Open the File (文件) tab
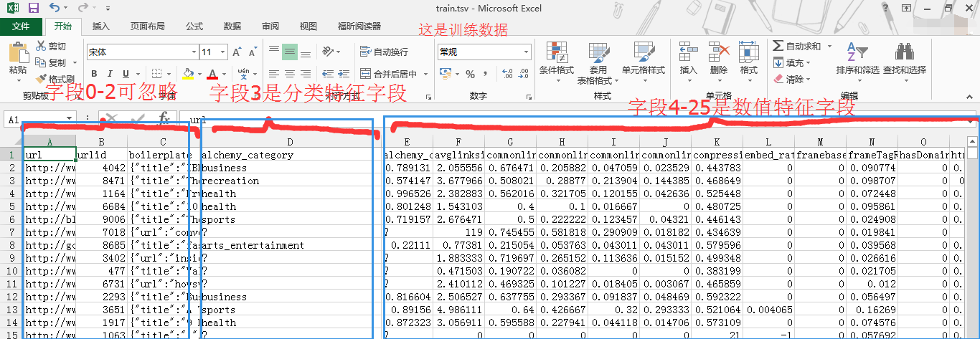Viewport: 980px width, 339px height. pos(22,26)
